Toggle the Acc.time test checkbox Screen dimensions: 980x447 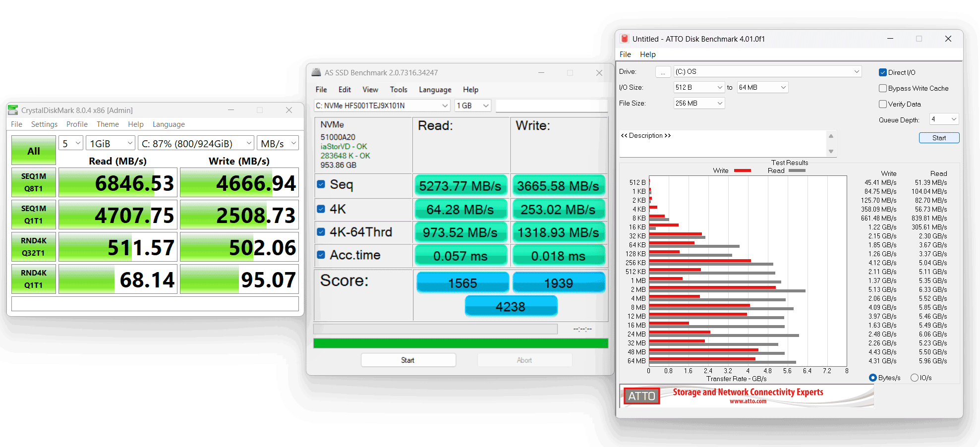pyautogui.click(x=321, y=255)
